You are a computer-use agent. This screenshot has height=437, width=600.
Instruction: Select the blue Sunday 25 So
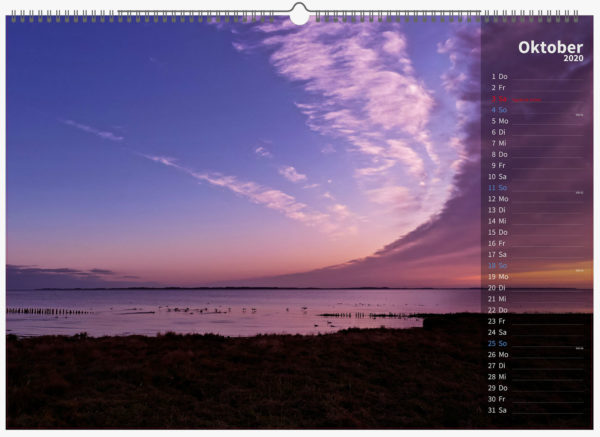[x=498, y=343]
